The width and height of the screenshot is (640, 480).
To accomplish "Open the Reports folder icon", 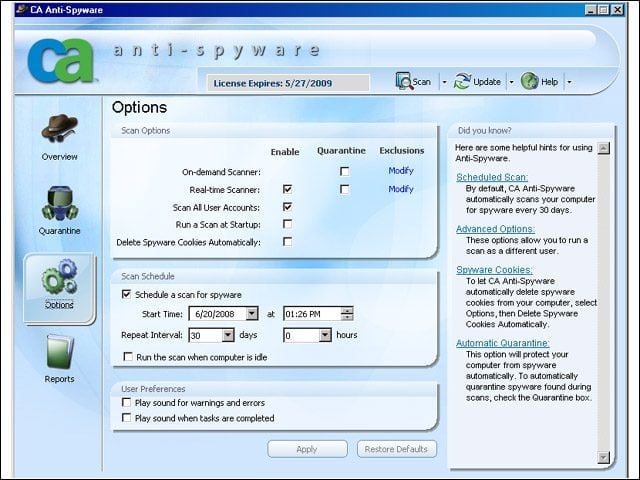I will pos(60,351).
